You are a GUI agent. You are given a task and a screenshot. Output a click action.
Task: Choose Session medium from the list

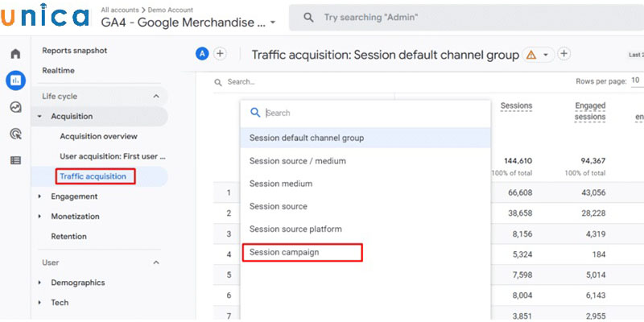tap(280, 184)
